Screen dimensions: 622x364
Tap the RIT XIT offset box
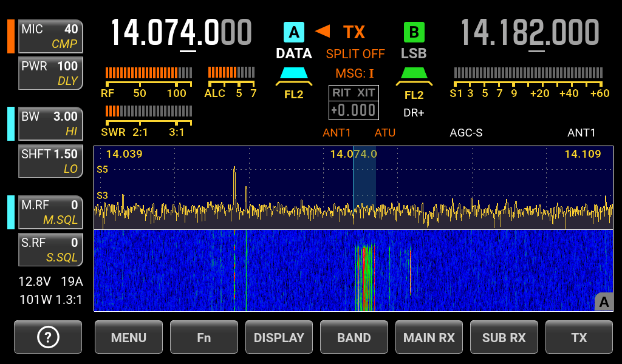point(354,102)
